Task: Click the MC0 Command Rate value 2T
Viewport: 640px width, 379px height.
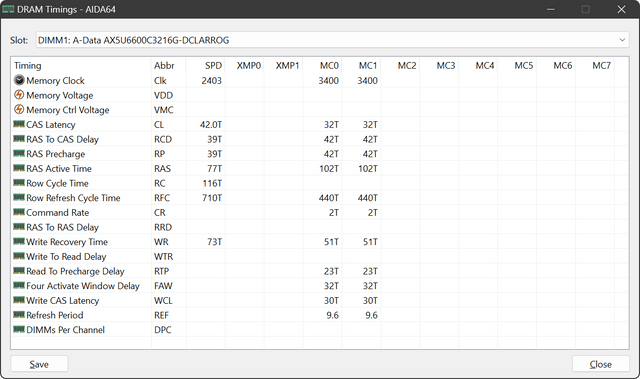Action: point(334,213)
